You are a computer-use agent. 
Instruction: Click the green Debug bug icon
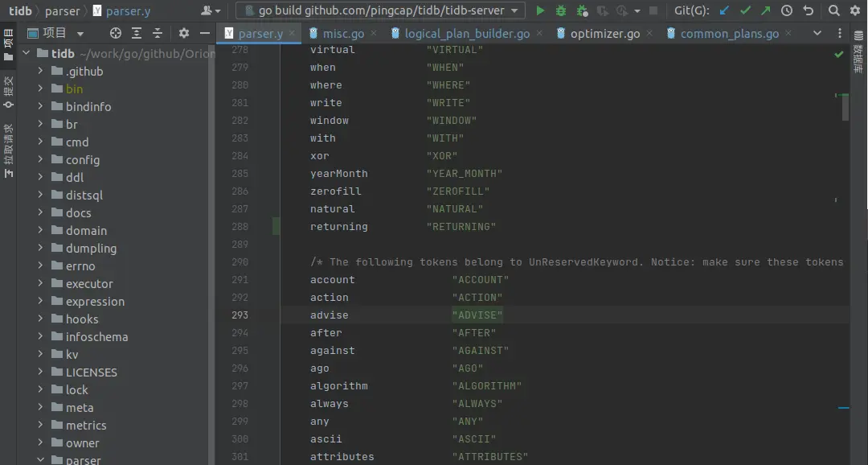[x=561, y=10]
